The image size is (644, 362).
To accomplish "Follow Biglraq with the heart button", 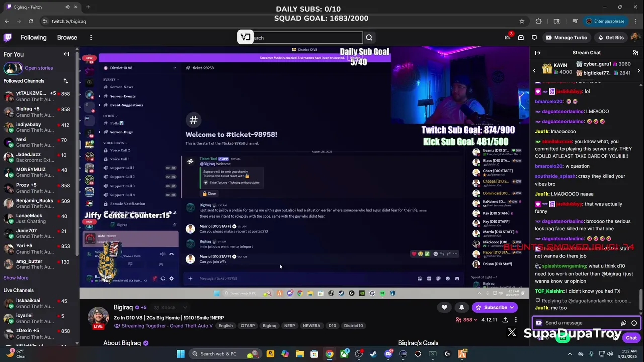I will 444,307.
